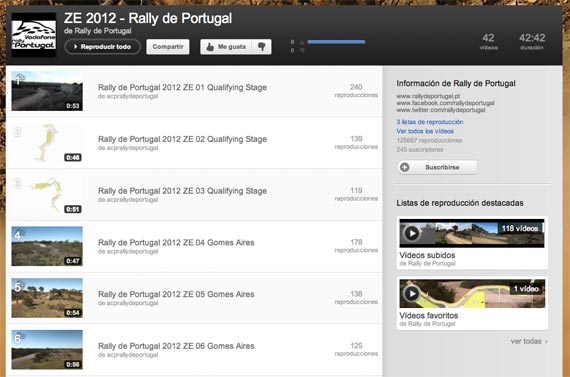
Task: Play the Vídeos favoritos playlist circle icon
Action: tap(412, 293)
